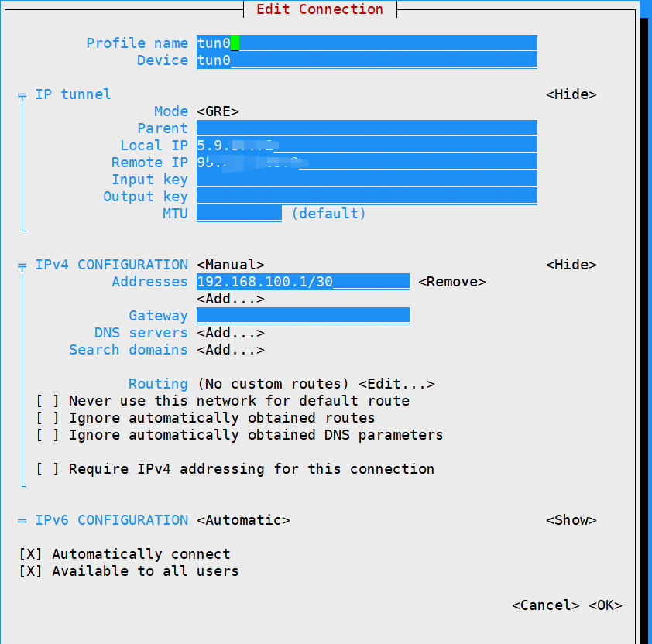Edit the custom routing settings
Image resolution: width=652 pixels, height=644 pixels.
coord(396,384)
